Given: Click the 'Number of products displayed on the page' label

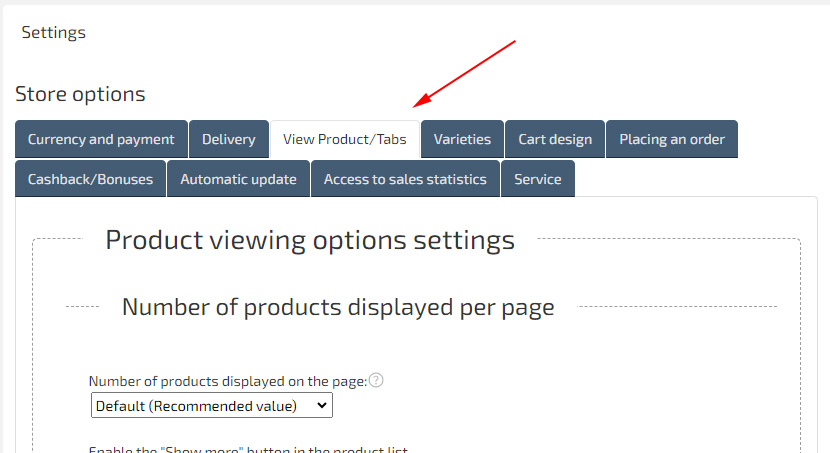Looking at the screenshot, I should click(228, 381).
